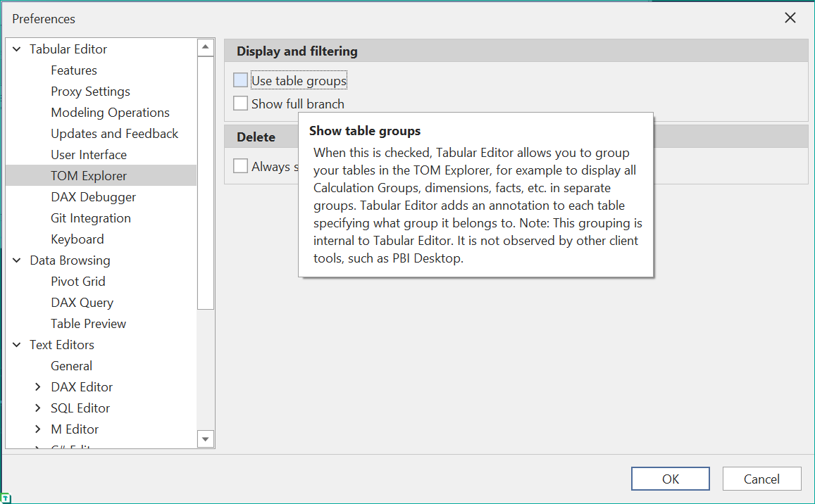Image resolution: width=815 pixels, height=504 pixels.
Task: Click the scrollbar down arrow in the sidebar
Action: coord(206,439)
